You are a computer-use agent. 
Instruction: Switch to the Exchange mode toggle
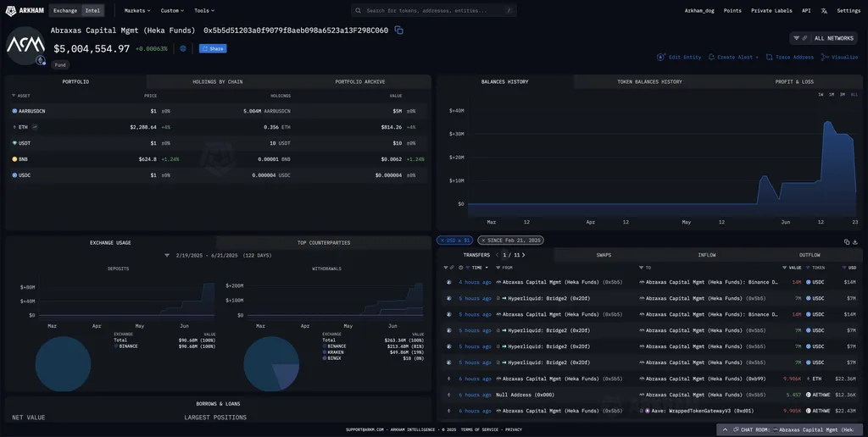(x=65, y=11)
